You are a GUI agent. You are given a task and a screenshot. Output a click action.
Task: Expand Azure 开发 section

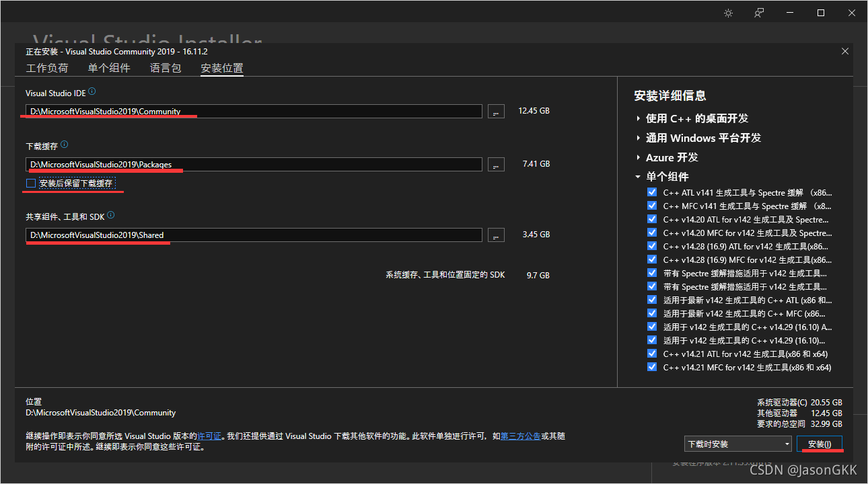click(638, 157)
